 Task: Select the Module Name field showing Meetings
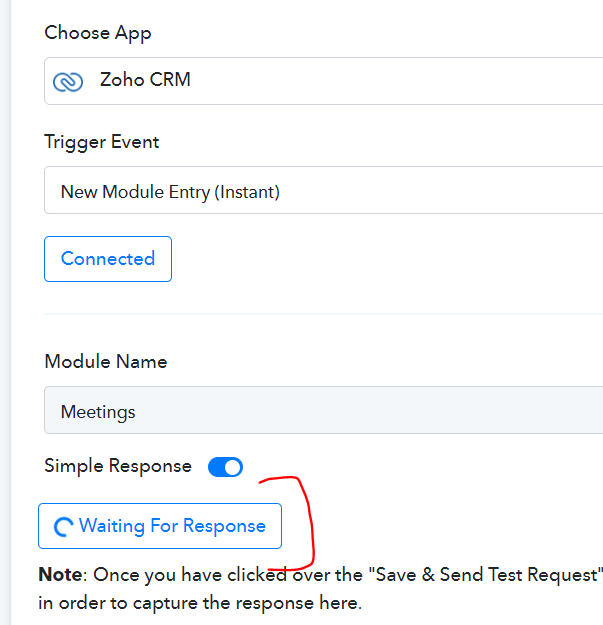point(324,410)
